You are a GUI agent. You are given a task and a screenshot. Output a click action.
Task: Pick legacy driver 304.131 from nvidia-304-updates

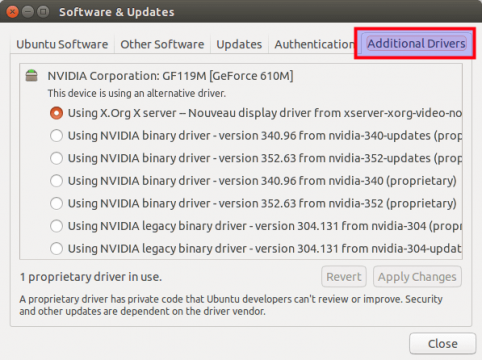tap(56, 248)
